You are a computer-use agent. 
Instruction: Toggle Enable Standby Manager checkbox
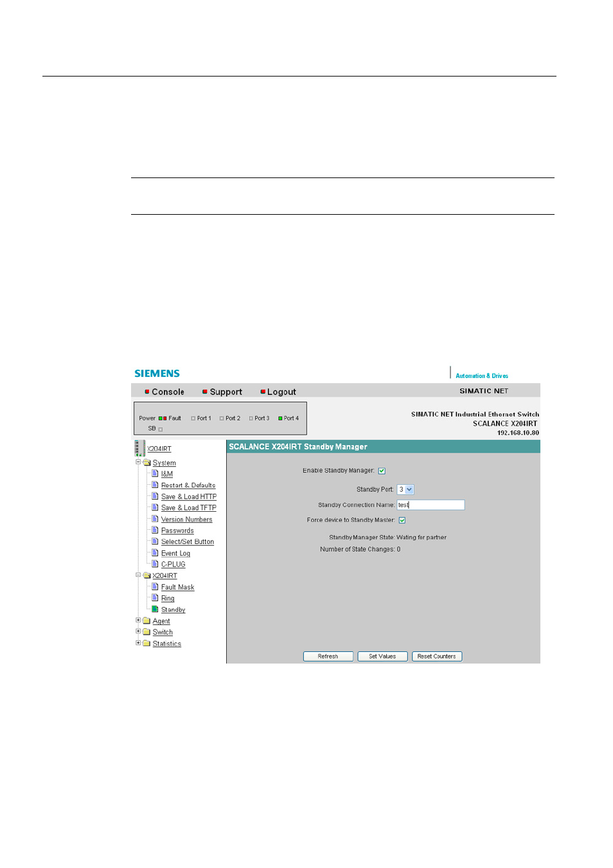coord(382,471)
